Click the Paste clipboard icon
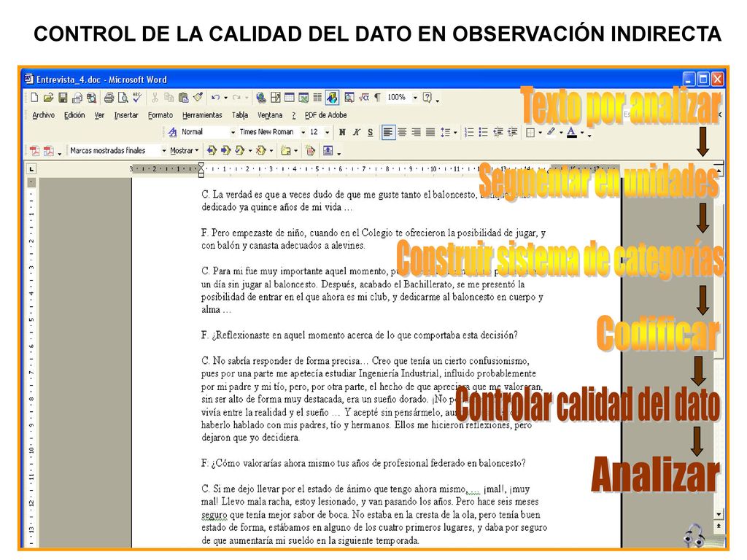Screen dimensions: 747x560 183,98
